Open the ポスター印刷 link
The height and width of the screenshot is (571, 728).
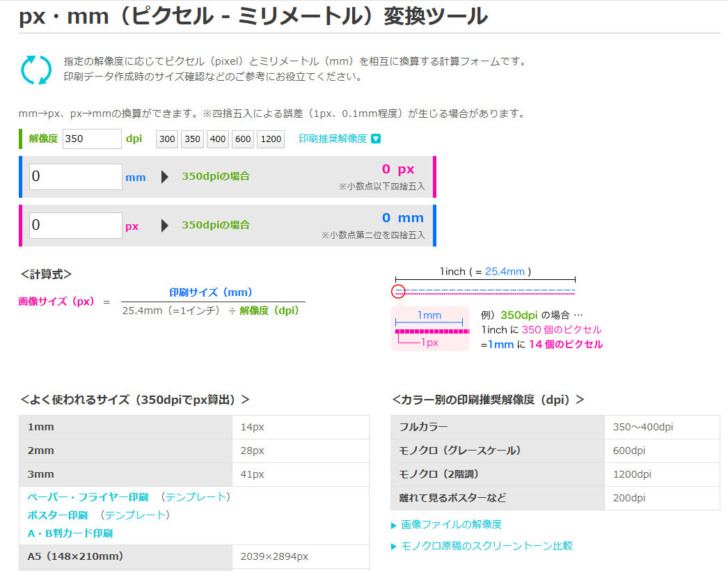pyautogui.click(x=58, y=515)
